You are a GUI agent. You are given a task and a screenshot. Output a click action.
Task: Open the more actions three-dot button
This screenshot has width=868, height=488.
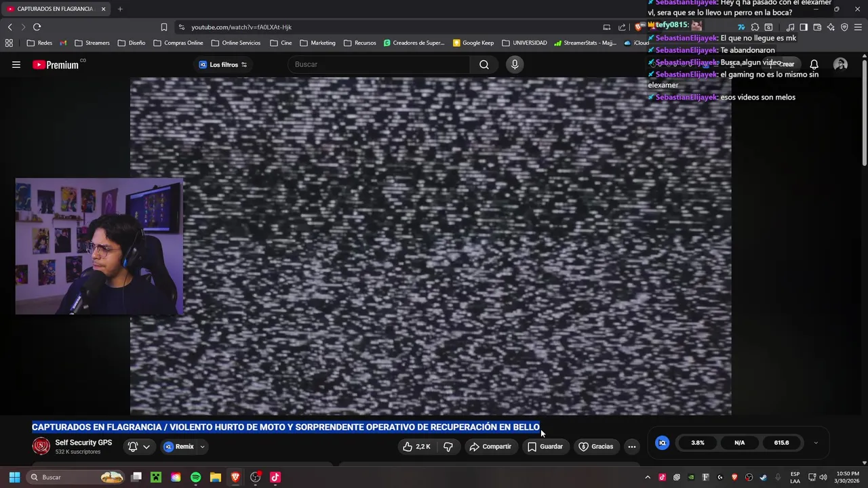[632, 447]
